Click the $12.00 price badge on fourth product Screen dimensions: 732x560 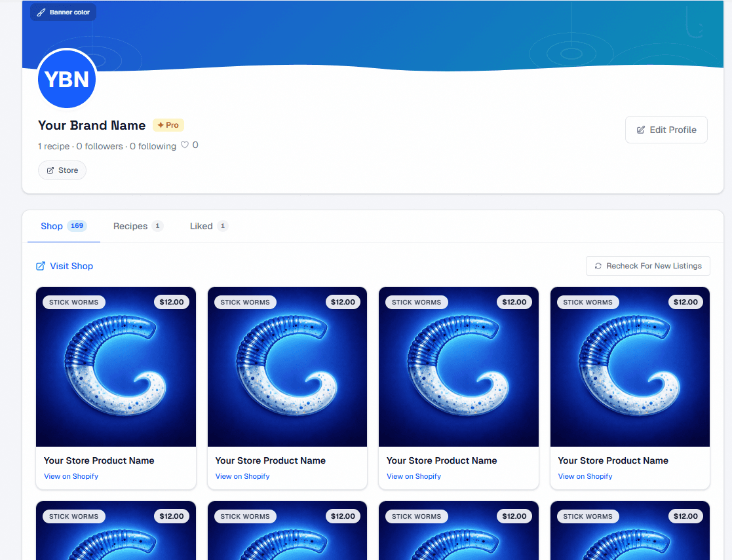pos(685,302)
